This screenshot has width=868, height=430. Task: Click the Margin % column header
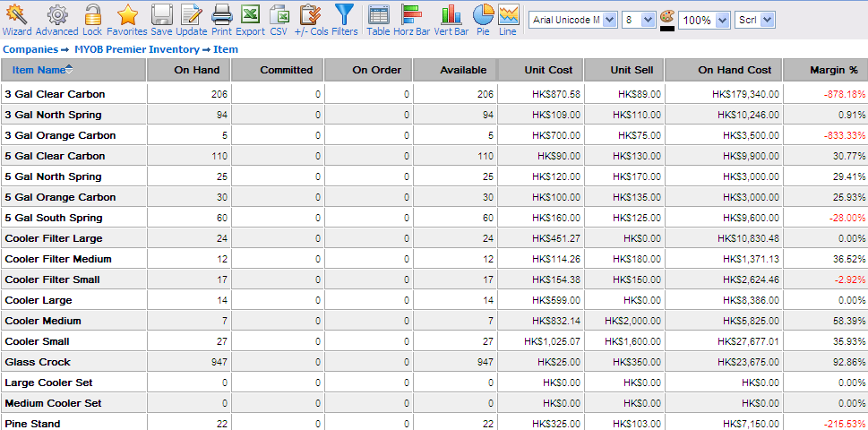tap(825, 70)
